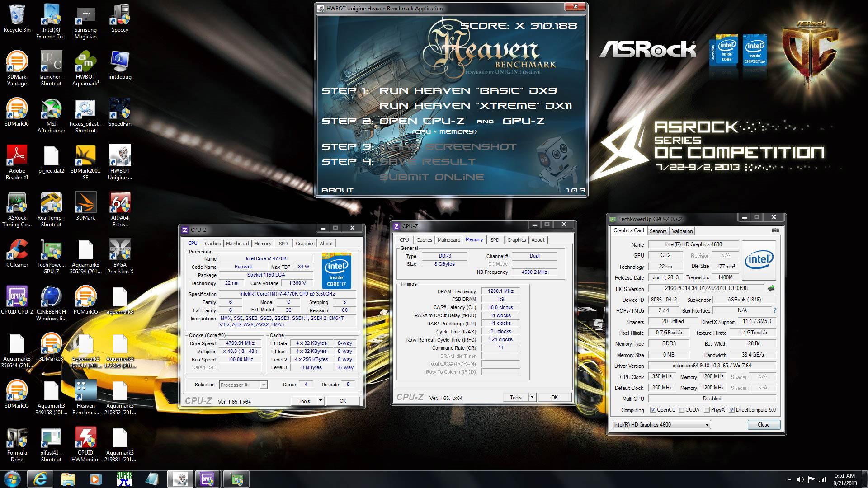This screenshot has height=488, width=868.
Task: Open Windows Explorer folder in taskbar
Action: [x=68, y=479]
